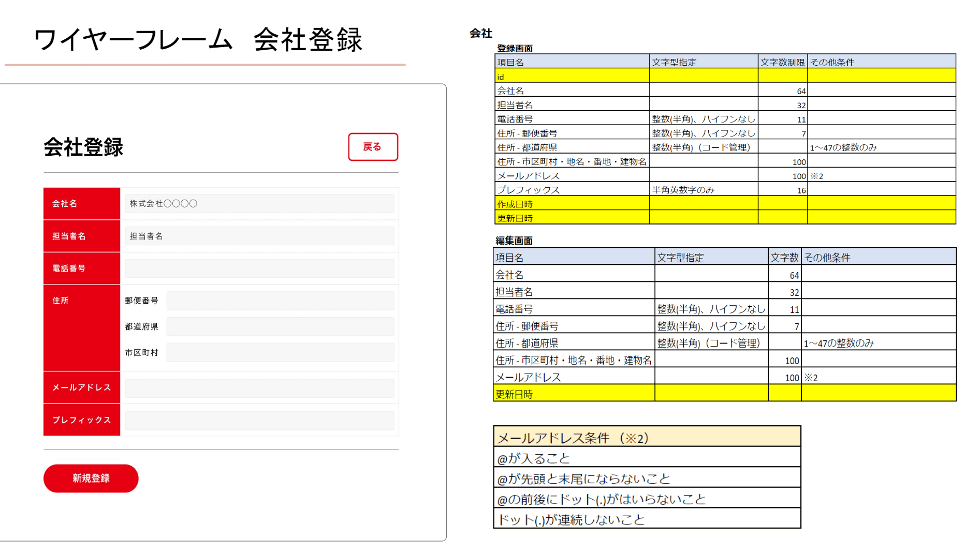Select the 会社登録 form heading
Image resolution: width=980 pixels, height=554 pixels.
point(83,147)
